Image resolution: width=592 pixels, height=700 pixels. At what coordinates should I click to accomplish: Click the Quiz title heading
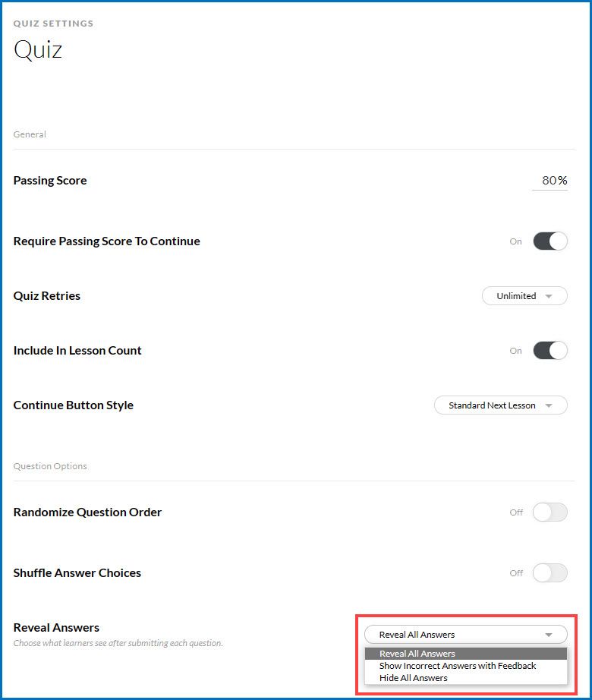coord(38,50)
